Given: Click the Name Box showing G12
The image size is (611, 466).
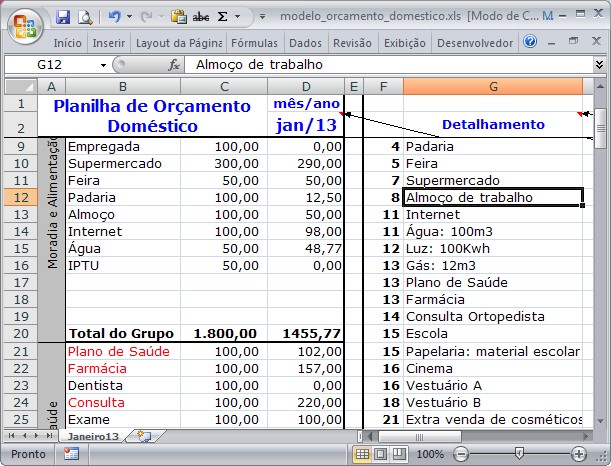Looking at the screenshot, I should pyautogui.click(x=50, y=65).
